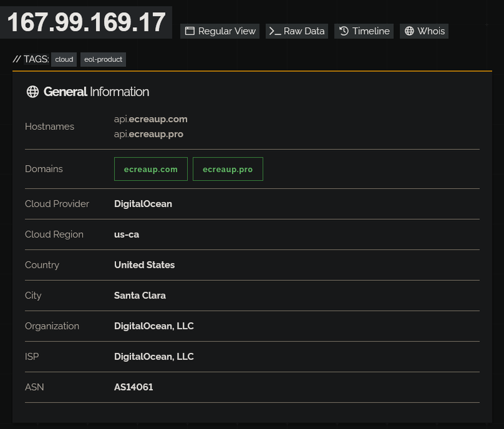Select the eol-product tag badge
This screenshot has height=429, width=504.
pyautogui.click(x=103, y=59)
